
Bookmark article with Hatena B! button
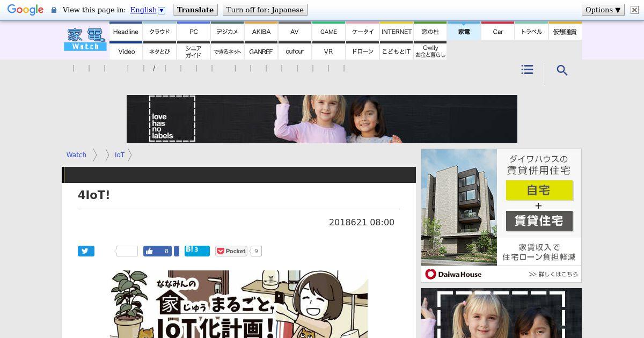pyautogui.click(x=197, y=251)
